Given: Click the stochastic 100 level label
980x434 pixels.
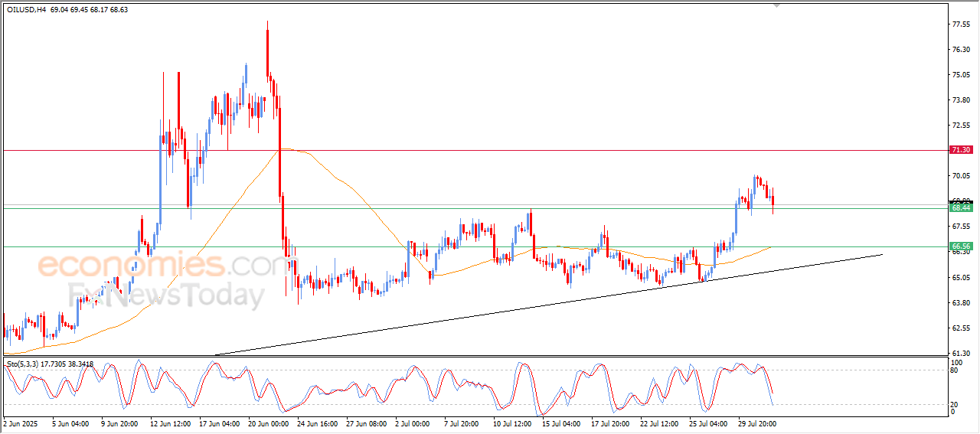Looking at the screenshot, I should [956, 361].
